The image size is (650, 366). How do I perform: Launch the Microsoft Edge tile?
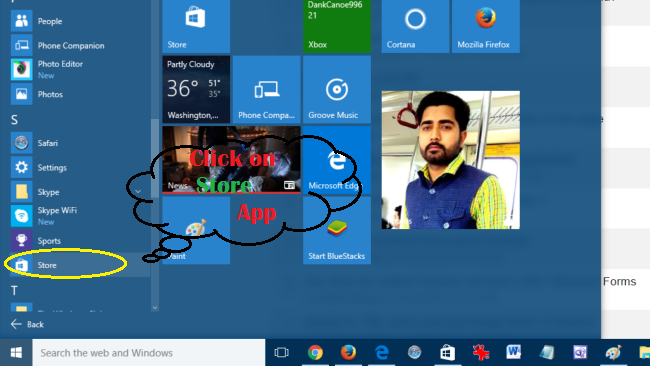(337, 160)
